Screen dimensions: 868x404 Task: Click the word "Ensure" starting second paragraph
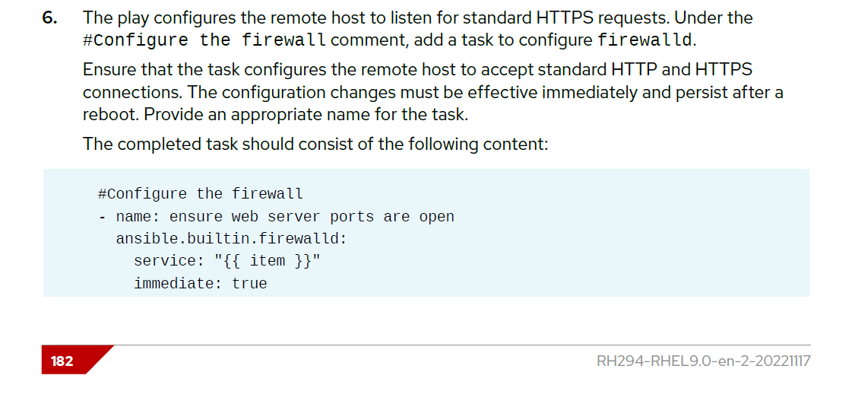point(108,70)
